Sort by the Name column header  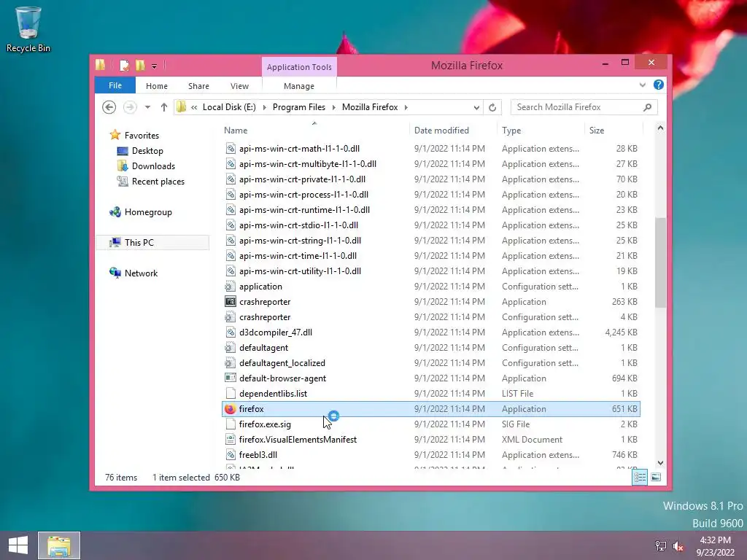(314, 130)
